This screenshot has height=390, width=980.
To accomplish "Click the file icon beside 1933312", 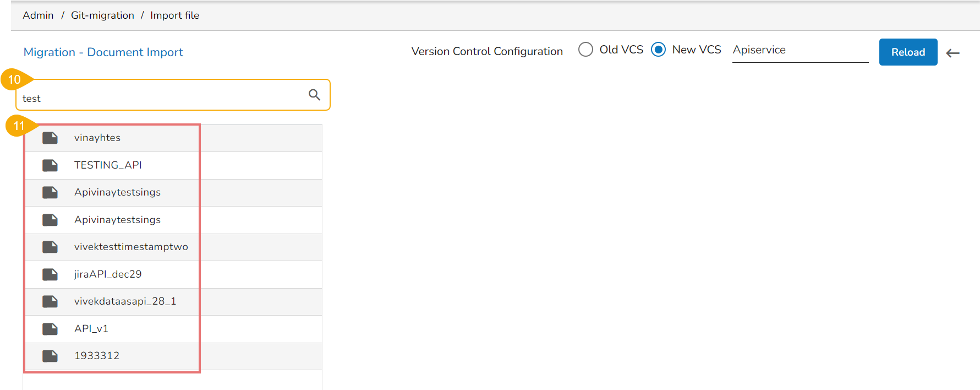I will click(50, 356).
